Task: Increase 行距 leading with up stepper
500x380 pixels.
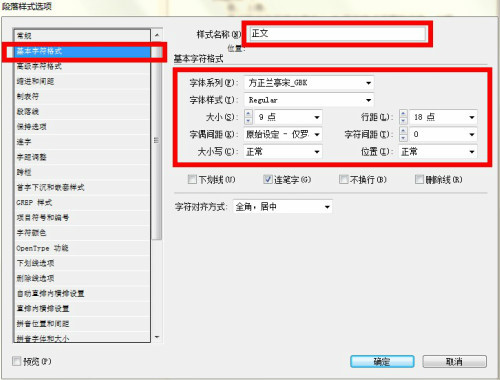Action: [x=403, y=114]
